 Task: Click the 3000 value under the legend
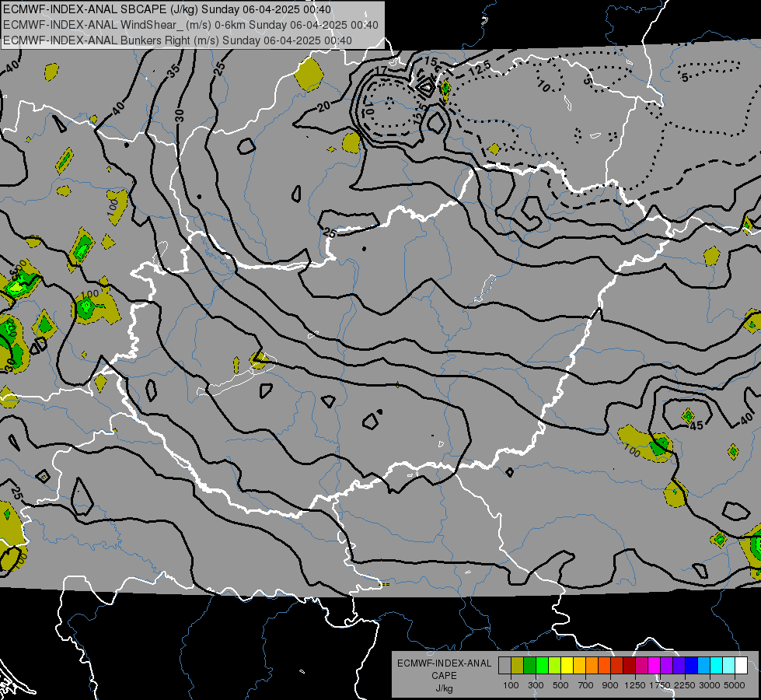click(710, 685)
